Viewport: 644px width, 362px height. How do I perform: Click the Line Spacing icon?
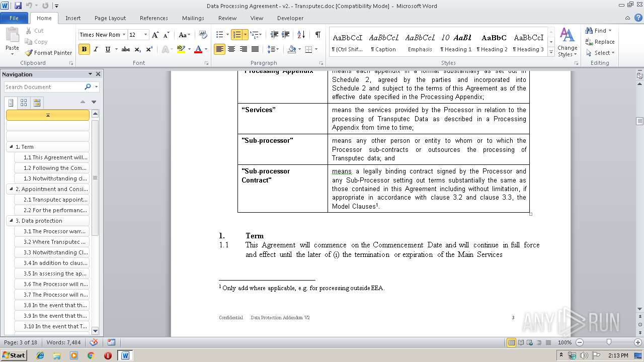(271, 49)
